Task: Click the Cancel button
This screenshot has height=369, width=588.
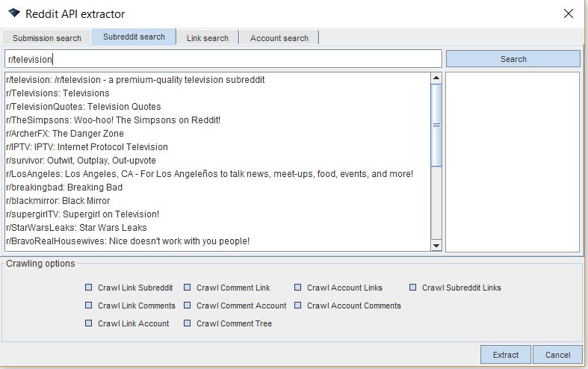Action: pos(557,355)
